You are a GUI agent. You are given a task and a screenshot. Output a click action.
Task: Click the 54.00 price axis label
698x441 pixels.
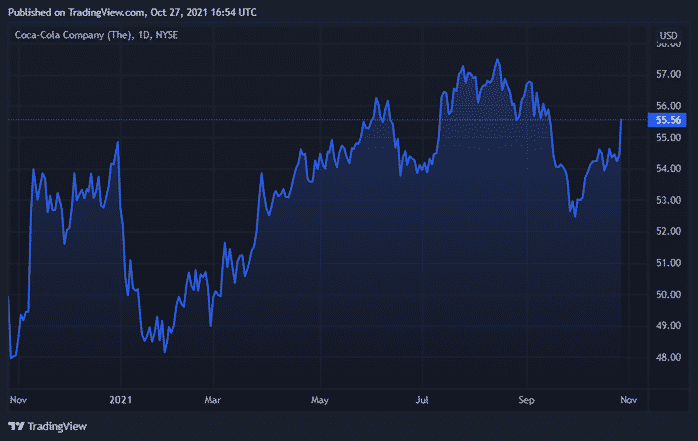[x=669, y=169]
